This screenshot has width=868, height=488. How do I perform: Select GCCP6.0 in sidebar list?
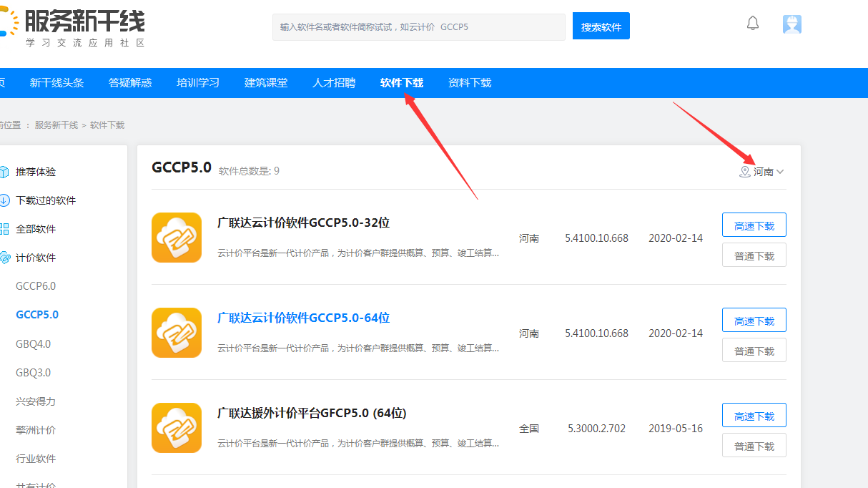tap(36, 286)
